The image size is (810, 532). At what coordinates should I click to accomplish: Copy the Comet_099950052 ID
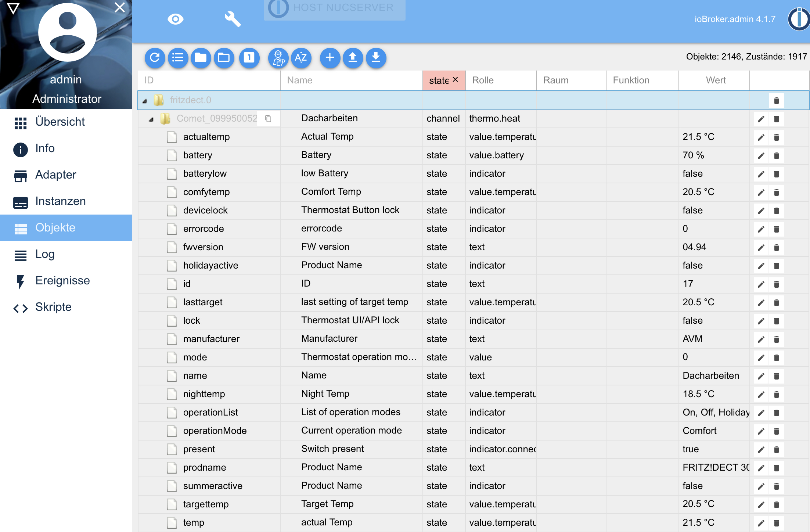269,119
